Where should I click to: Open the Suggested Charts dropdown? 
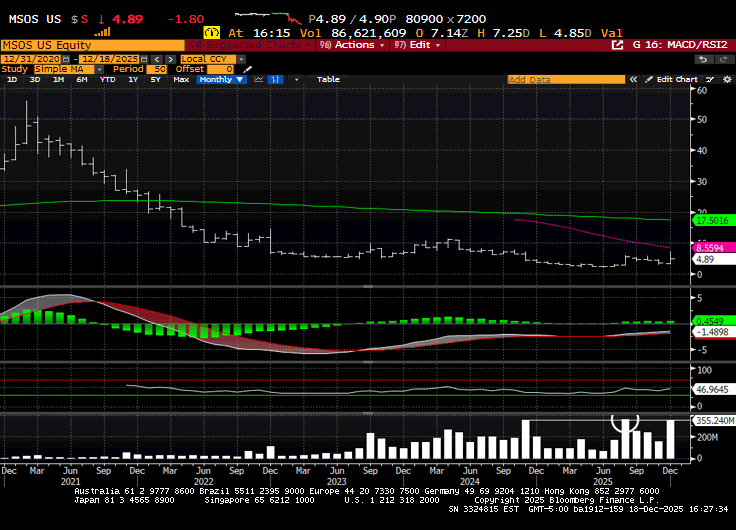click(x=251, y=45)
